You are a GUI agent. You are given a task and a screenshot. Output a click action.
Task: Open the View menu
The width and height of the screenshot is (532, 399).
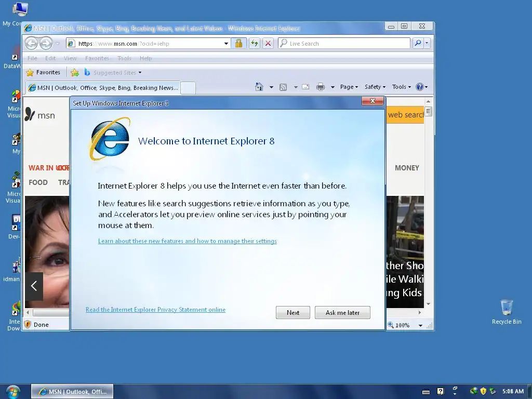[70, 58]
